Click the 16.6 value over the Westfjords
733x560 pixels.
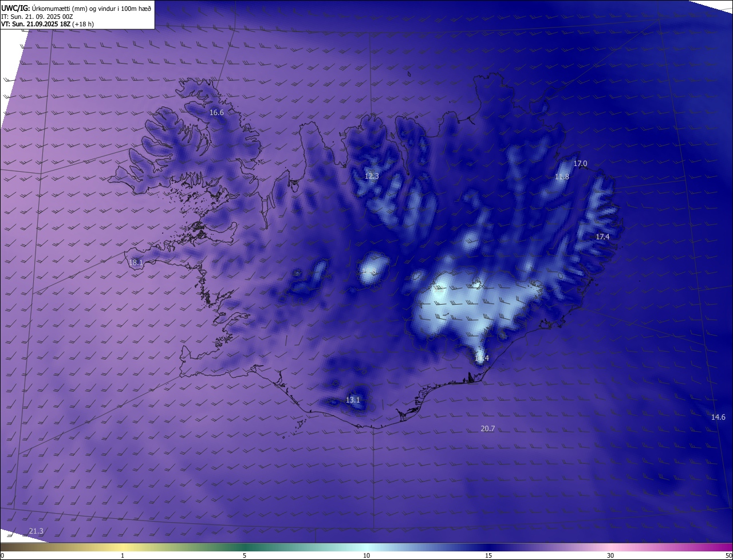(x=216, y=113)
